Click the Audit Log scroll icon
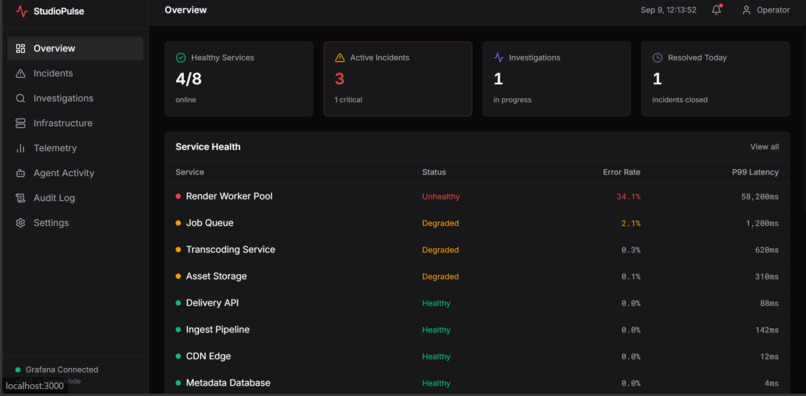 21,198
